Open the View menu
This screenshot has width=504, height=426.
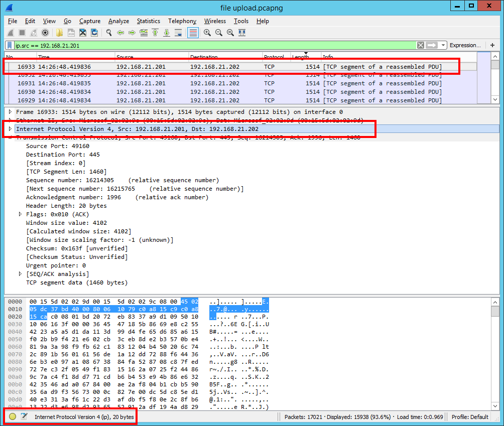click(x=49, y=21)
